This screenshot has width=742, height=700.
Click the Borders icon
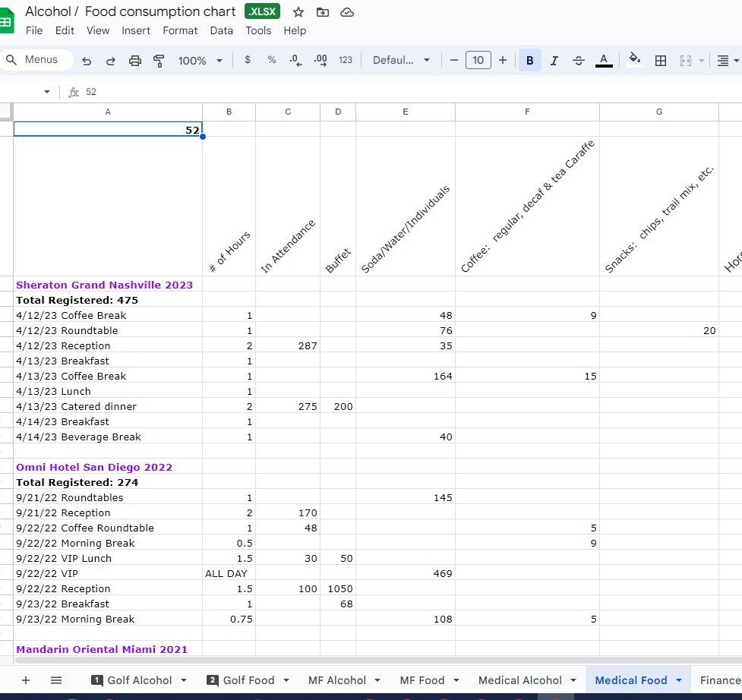point(661,61)
